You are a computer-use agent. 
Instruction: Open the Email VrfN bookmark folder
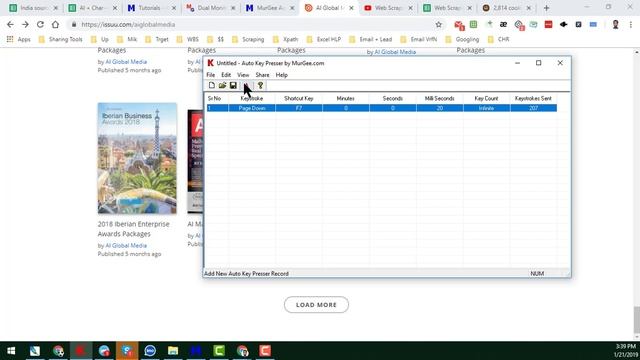point(419,39)
